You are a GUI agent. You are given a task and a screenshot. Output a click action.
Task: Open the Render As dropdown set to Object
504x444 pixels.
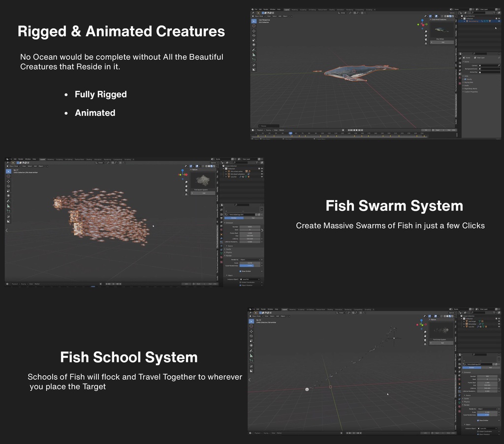[250, 260]
